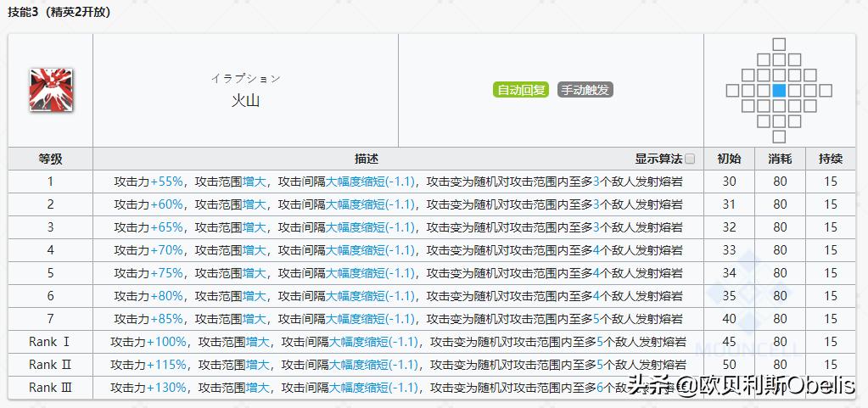Click level number 5 in 等级 column
The image size is (868, 408).
pyautogui.click(x=50, y=273)
